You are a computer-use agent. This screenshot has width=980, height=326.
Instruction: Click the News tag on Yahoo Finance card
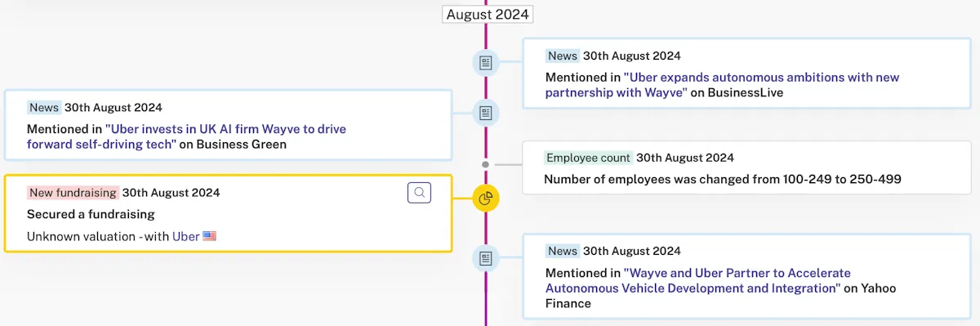[563, 251]
